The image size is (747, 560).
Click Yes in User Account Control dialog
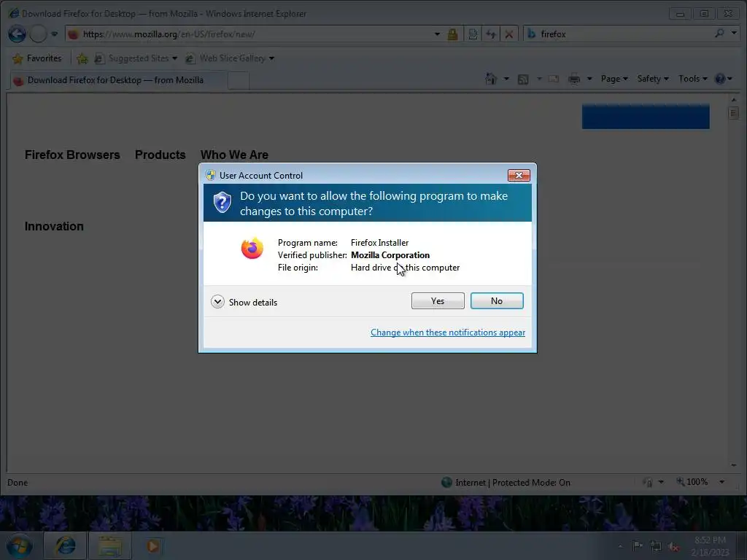coord(438,301)
